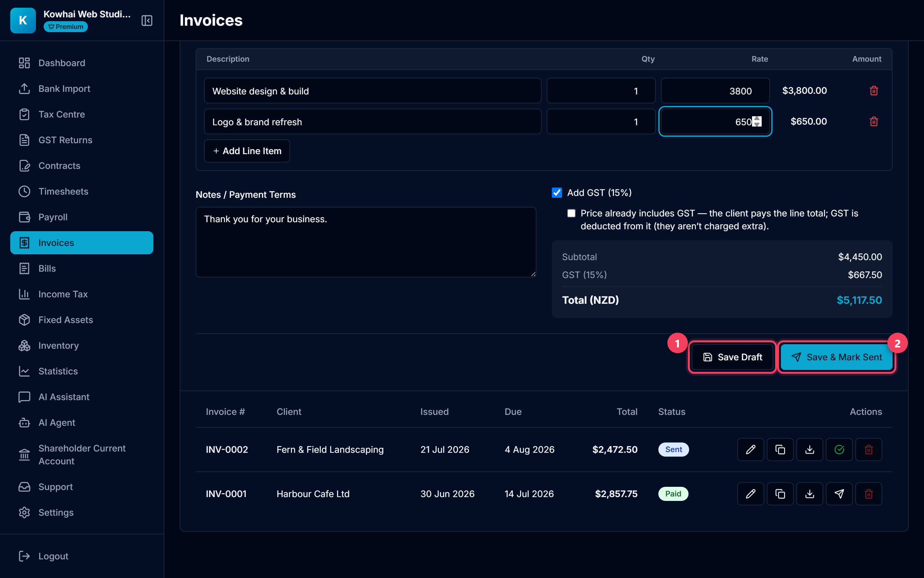Click Save & Mark Sent button
Image resolution: width=924 pixels, height=578 pixels.
click(836, 357)
